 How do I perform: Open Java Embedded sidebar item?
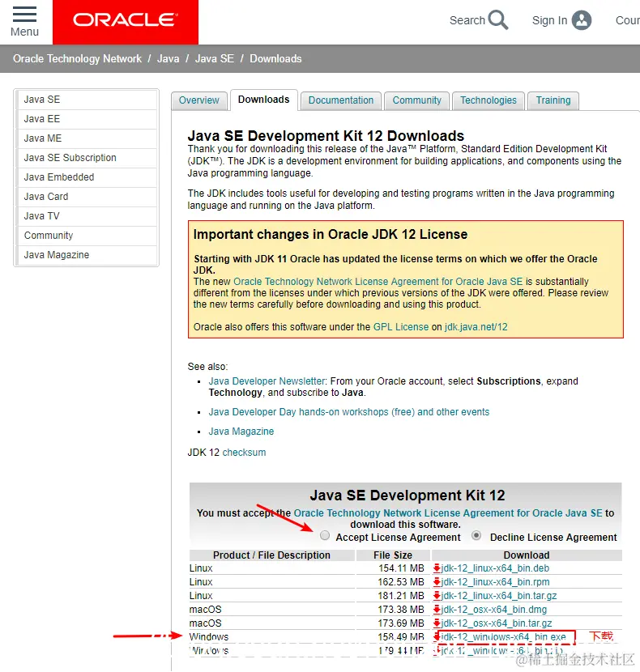point(87,177)
